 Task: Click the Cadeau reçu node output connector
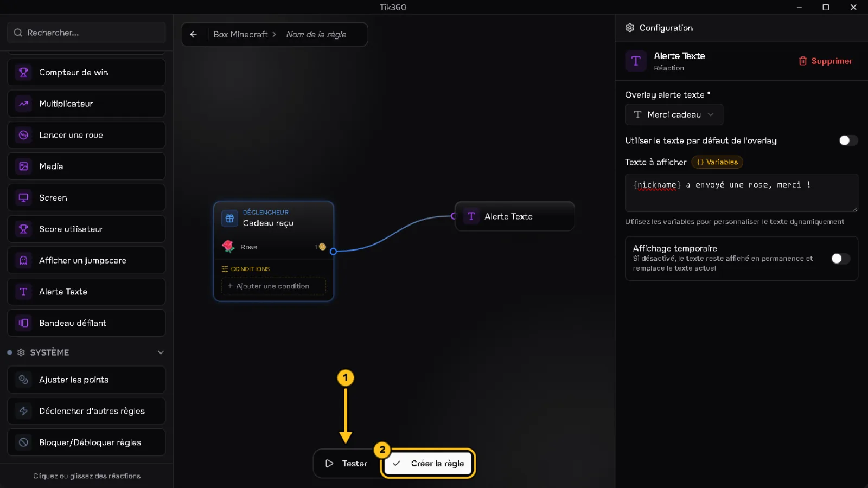(x=334, y=251)
